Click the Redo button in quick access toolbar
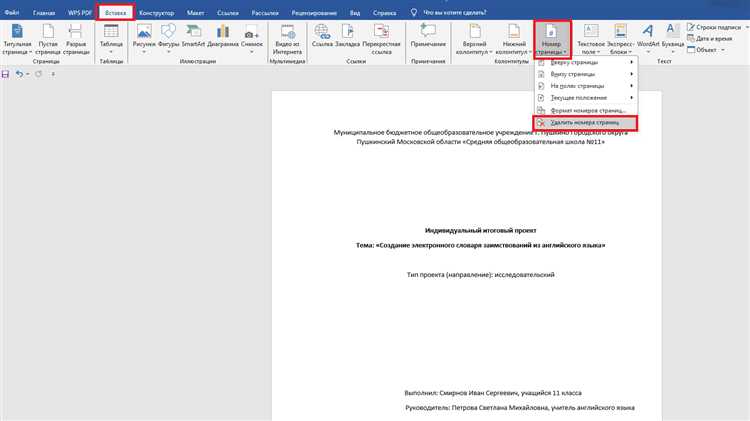Image resolution: width=750 pixels, height=421 pixels. (x=38, y=74)
